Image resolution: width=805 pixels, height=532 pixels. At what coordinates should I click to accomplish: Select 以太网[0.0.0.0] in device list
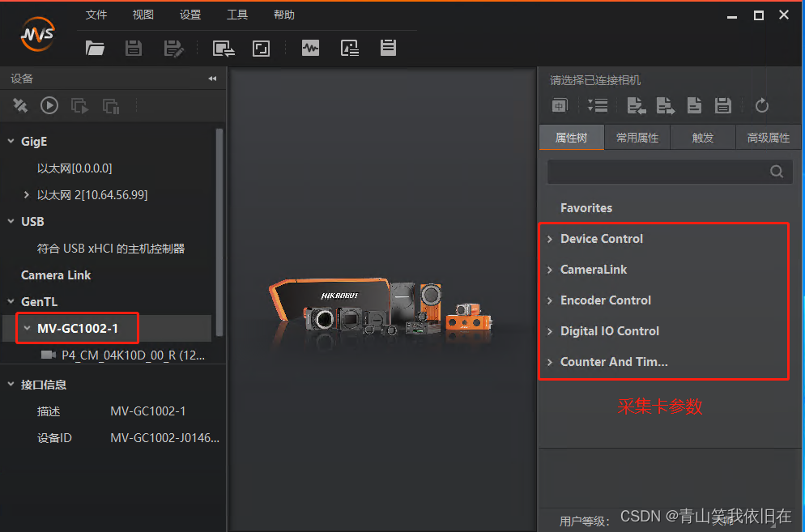coord(75,168)
